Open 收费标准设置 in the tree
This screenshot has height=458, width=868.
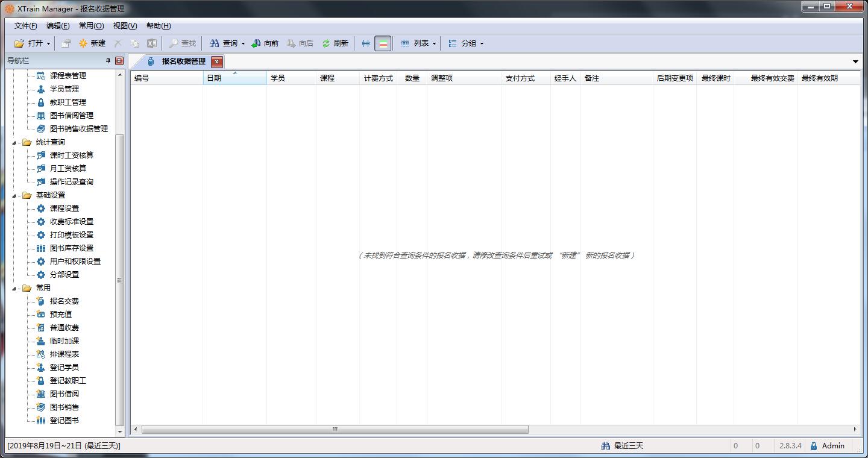(71, 222)
